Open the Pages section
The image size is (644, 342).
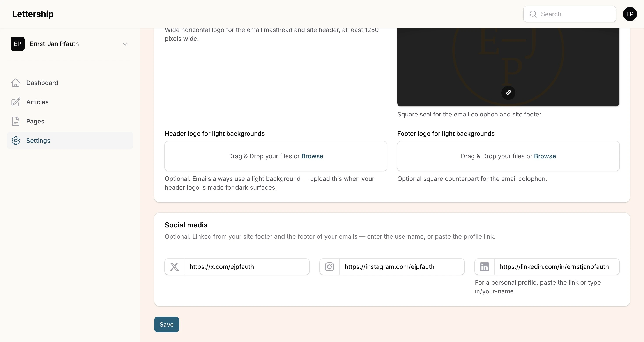pyautogui.click(x=70, y=121)
